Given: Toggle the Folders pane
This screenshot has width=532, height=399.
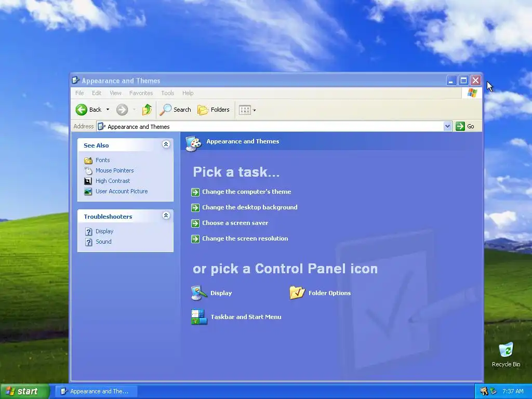Looking at the screenshot, I should (214, 110).
